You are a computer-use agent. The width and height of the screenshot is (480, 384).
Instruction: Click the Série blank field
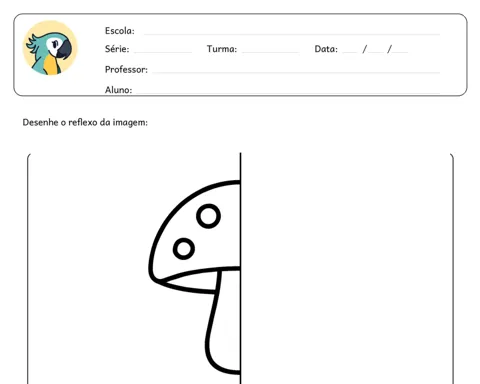tap(163, 52)
